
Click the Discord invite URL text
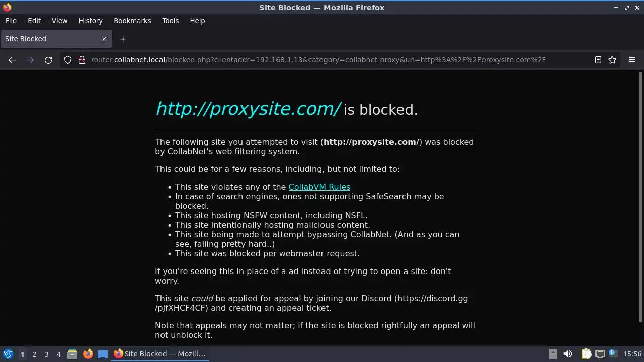click(311, 303)
